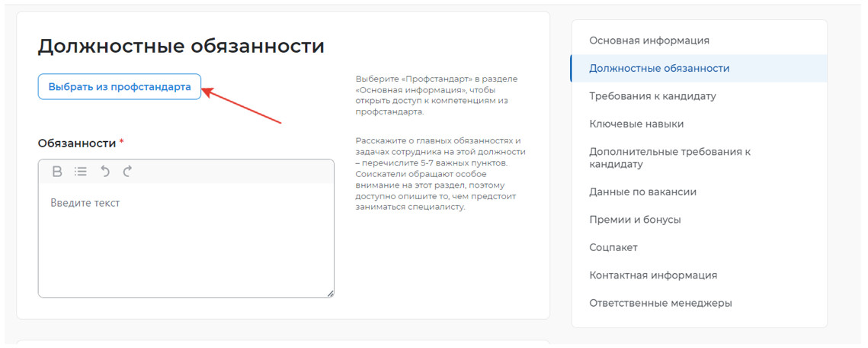Undo last edit in Обязанности editor
The image size is (868, 348).
tap(105, 172)
